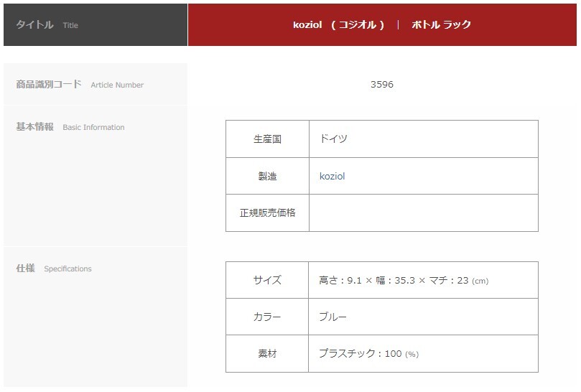
Task: Click the 'ドイツ' country value
Action: pos(333,139)
